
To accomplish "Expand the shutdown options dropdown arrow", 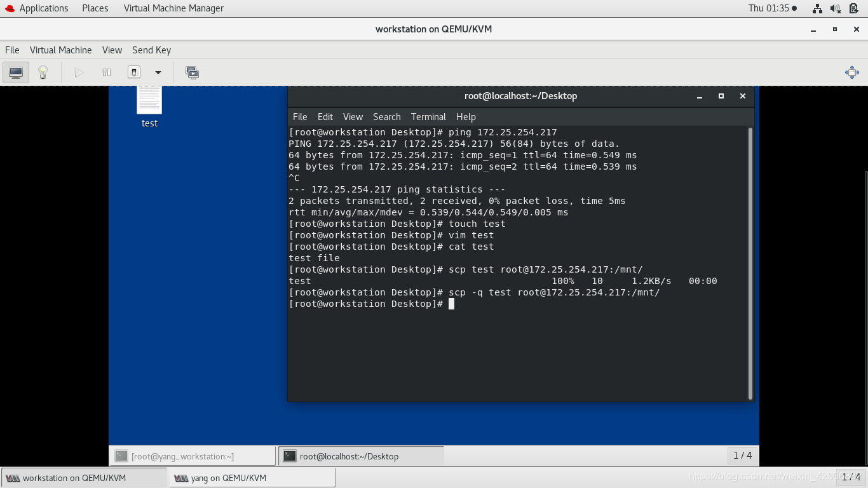I will (x=158, y=72).
